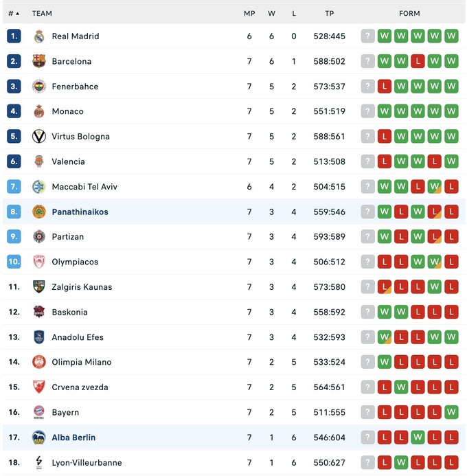Click the Virtus Bologna team logo
The height and width of the screenshot is (476, 467).
pos(39,137)
